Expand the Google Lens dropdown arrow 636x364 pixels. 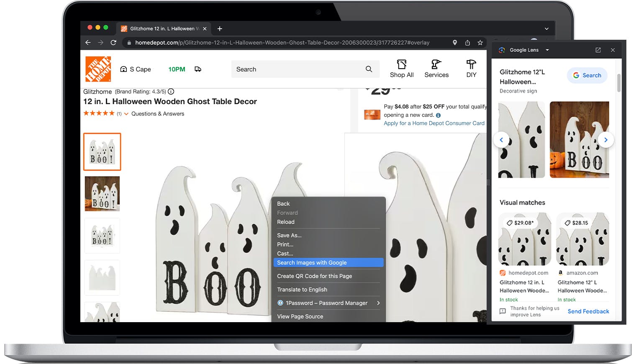[x=547, y=50]
